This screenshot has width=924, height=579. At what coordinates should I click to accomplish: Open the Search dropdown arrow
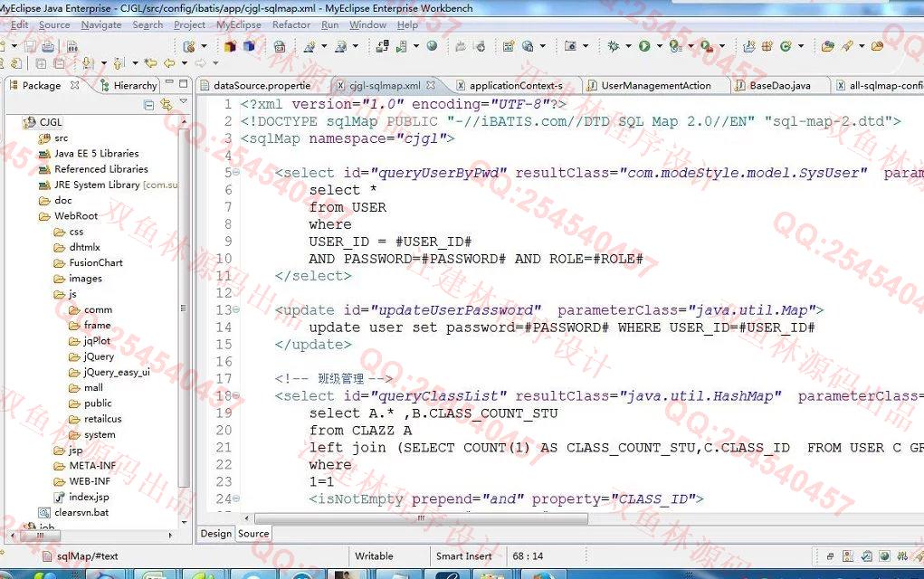point(862,46)
